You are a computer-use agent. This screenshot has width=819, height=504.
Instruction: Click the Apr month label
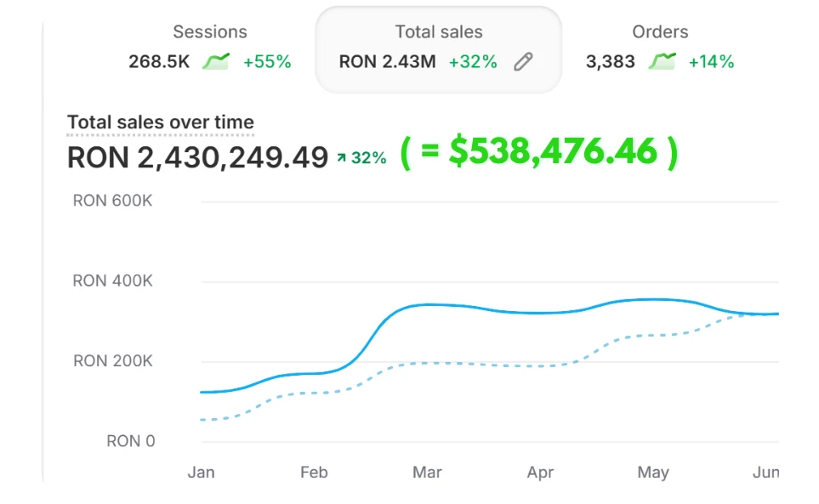(x=540, y=473)
